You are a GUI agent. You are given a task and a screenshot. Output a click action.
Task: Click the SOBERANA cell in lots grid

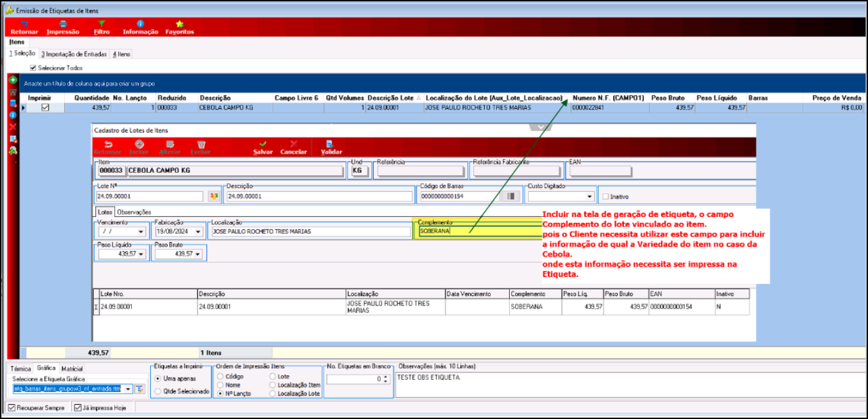pos(535,307)
